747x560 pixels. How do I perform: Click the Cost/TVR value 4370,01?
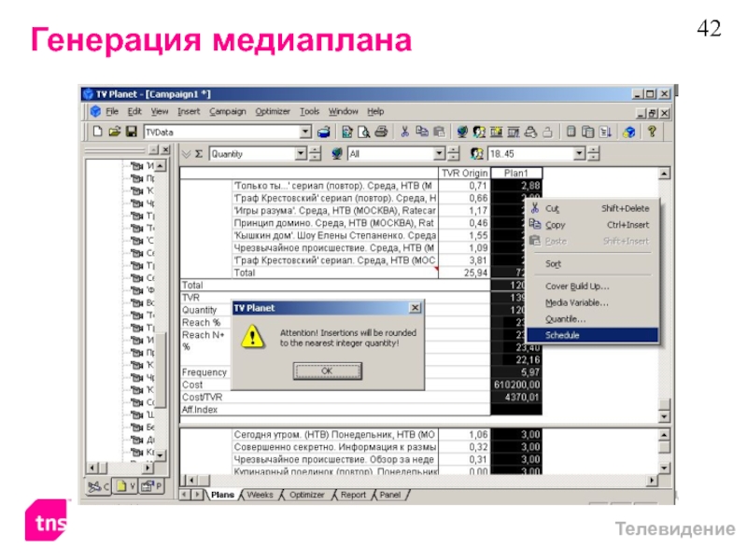516,398
